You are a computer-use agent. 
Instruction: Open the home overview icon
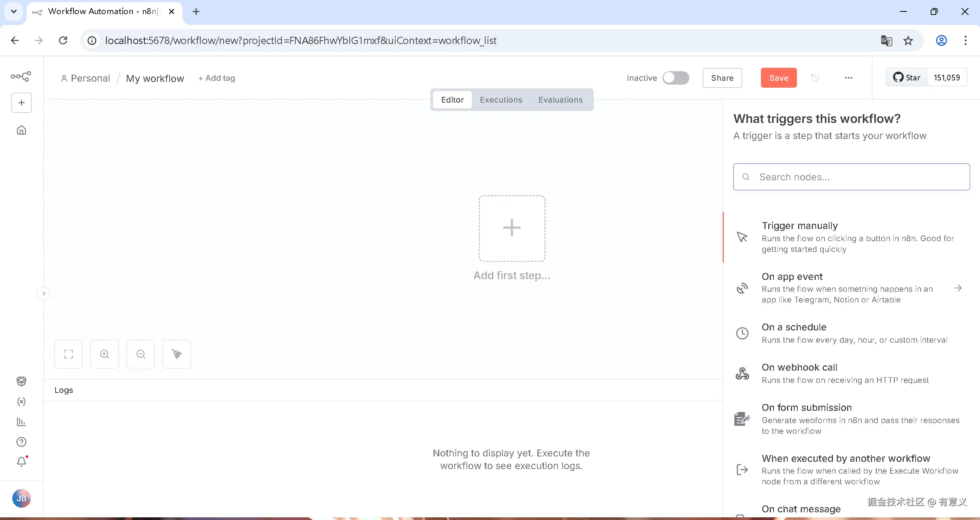click(x=21, y=130)
